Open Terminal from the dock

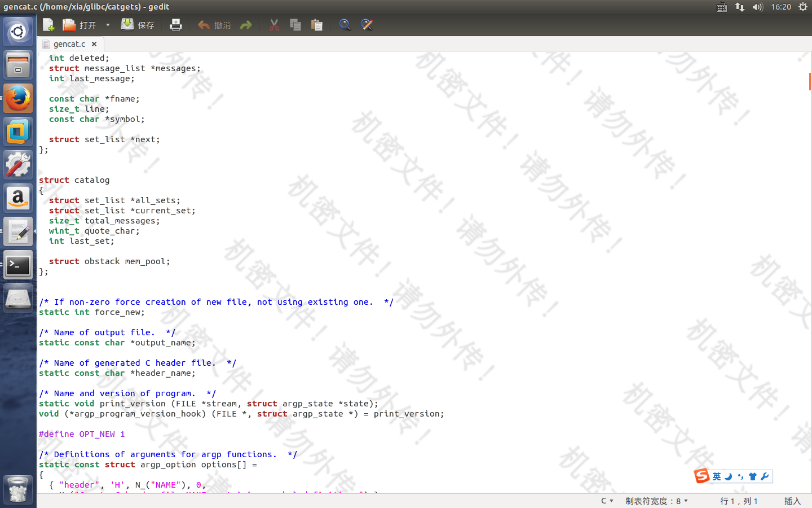point(18,265)
